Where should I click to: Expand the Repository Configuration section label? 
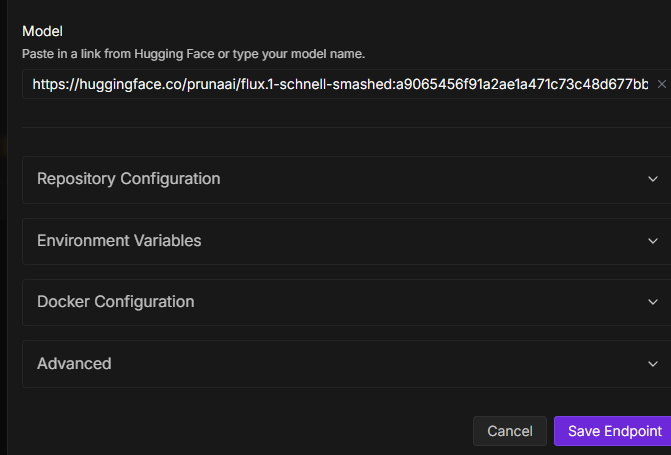click(128, 179)
